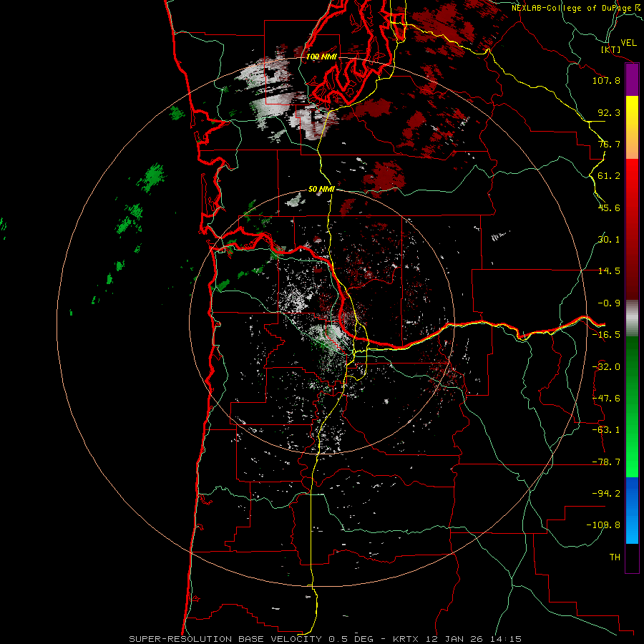The height and width of the screenshot is (644, 644).
Task: Select the -109.8 velocity scale value
Action: click(x=604, y=525)
